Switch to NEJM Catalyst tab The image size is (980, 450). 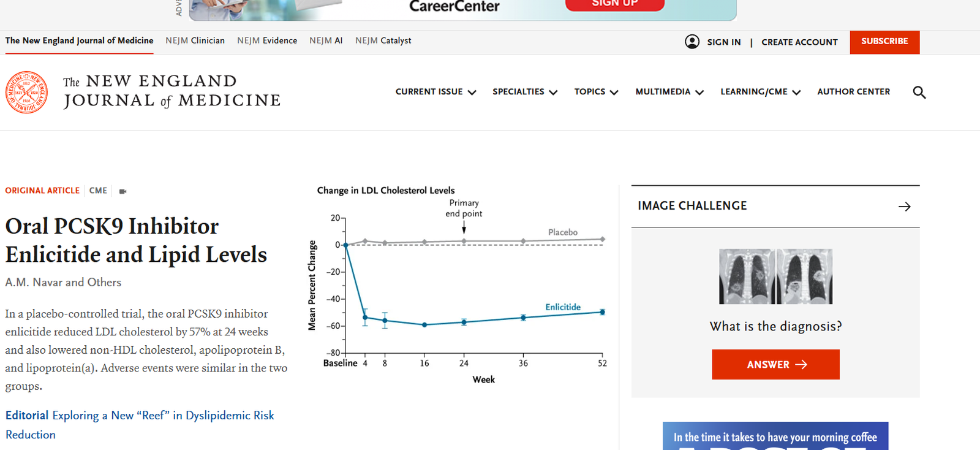click(x=383, y=40)
